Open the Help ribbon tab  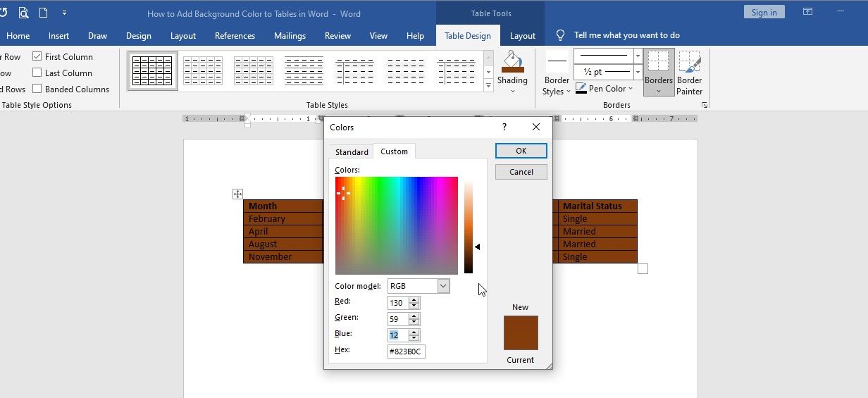[x=416, y=36]
